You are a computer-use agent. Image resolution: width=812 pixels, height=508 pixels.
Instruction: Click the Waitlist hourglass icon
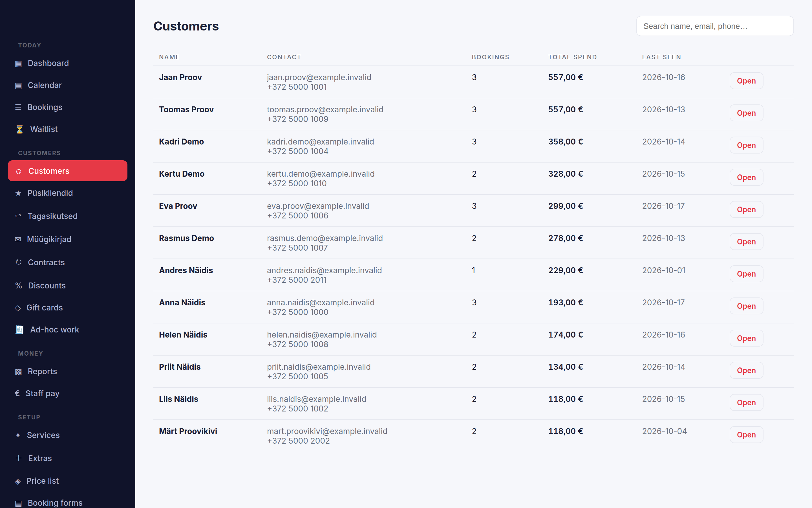(x=19, y=129)
